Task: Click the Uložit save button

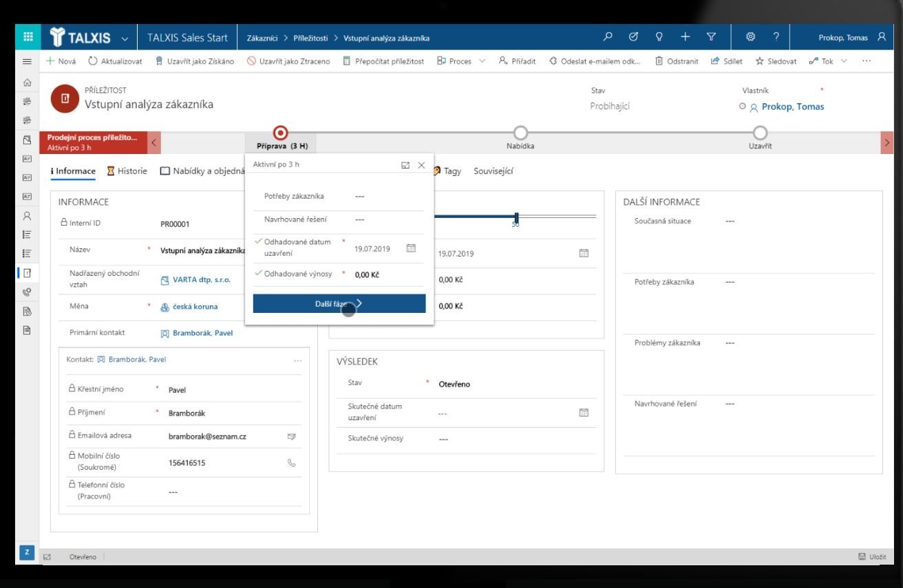Action: (872, 556)
